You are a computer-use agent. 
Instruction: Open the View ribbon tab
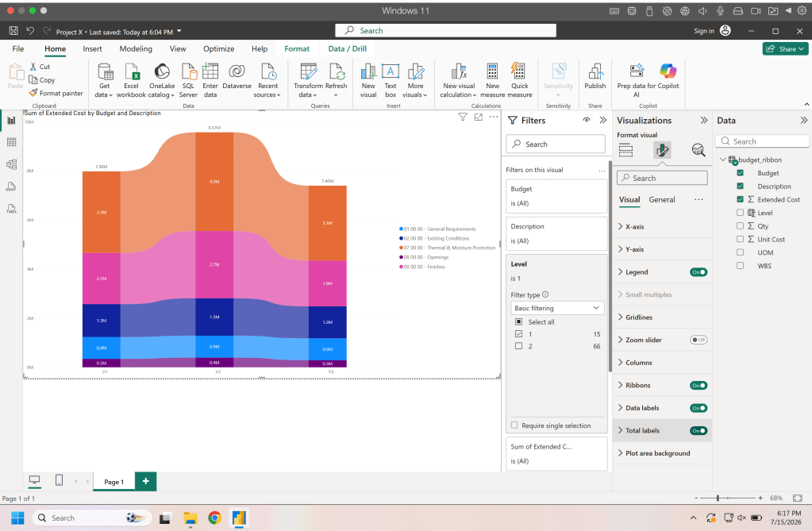point(178,48)
